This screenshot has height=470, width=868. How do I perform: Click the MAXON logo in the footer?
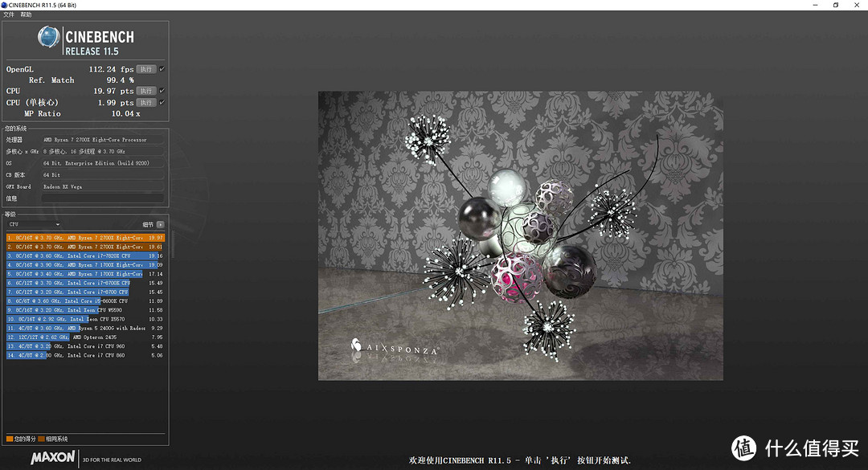53,458
